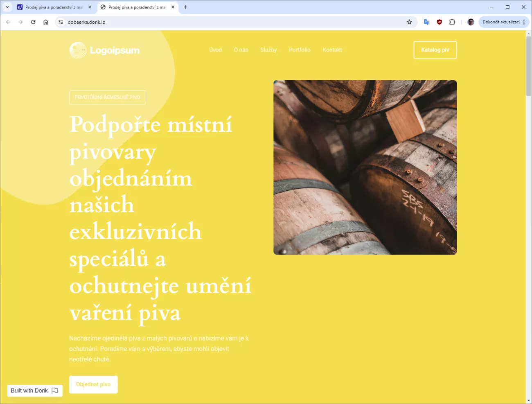Expand the tab search dropdown arrow
The width and height of the screenshot is (532, 404).
(x=7, y=7)
